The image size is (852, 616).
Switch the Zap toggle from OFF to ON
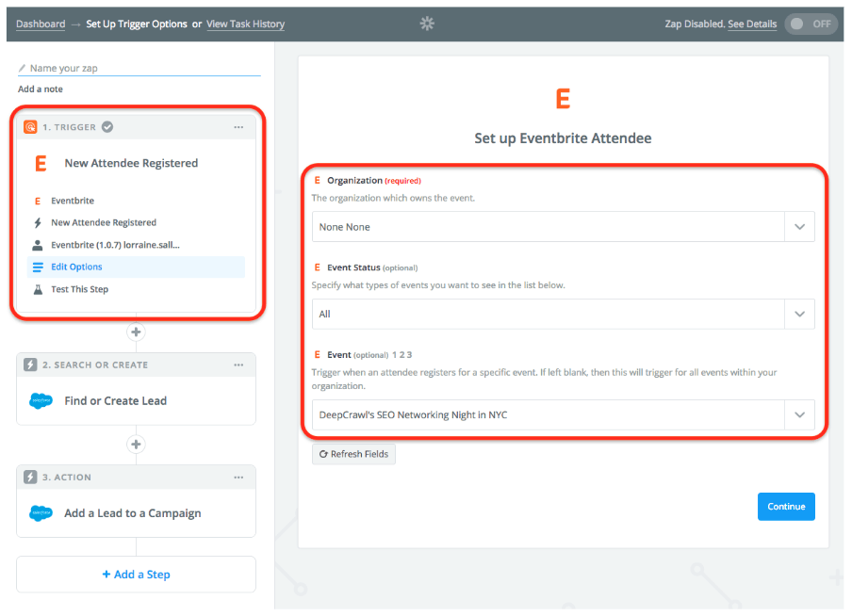(x=809, y=24)
